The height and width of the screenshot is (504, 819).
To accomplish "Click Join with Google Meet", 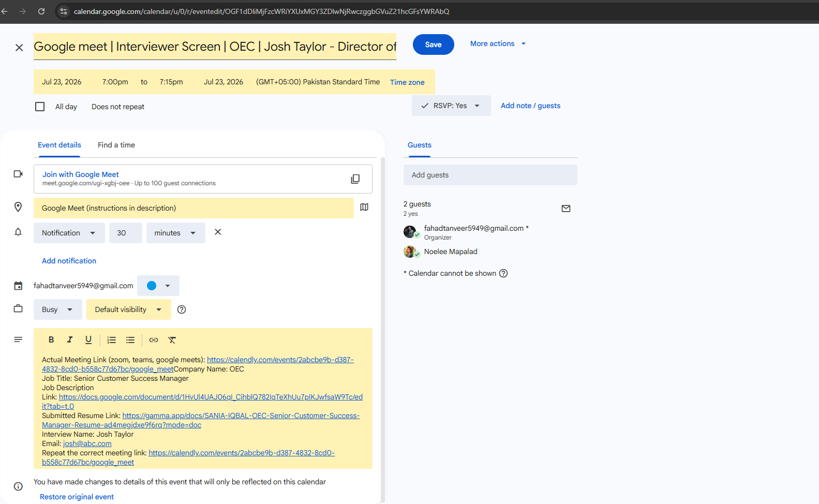I will click(81, 174).
